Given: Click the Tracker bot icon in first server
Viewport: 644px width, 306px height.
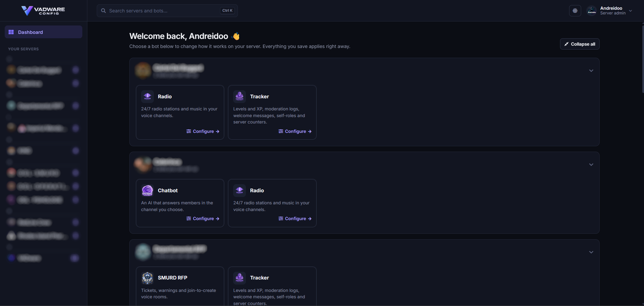Looking at the screenshot, I should pos(240,97).
